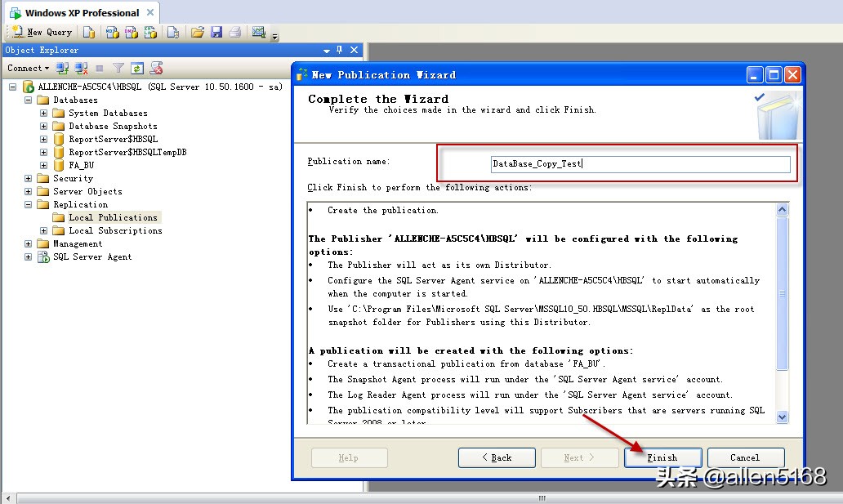Open the Connect dropdown in Object Explorer

click(27, 68)
